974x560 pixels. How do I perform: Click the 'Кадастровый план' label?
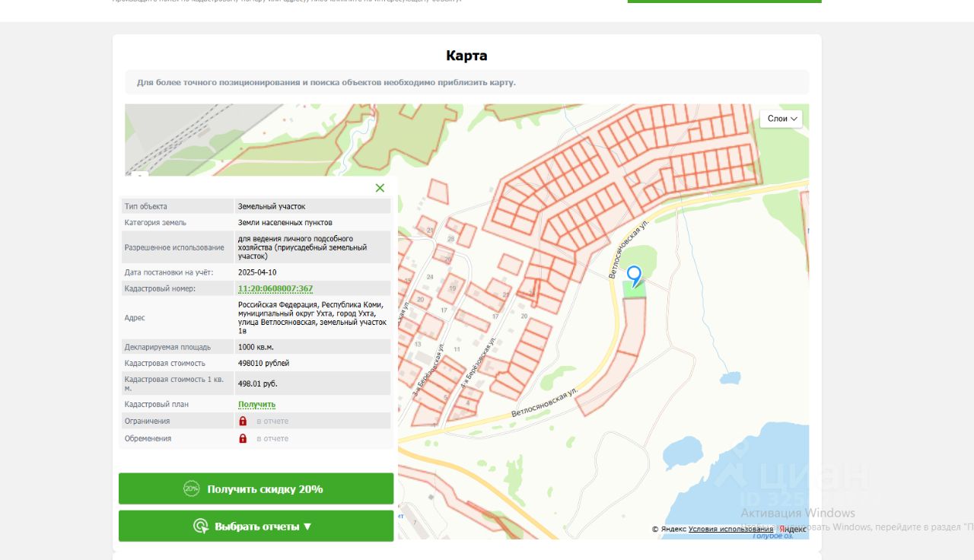(x=157, y=404)
